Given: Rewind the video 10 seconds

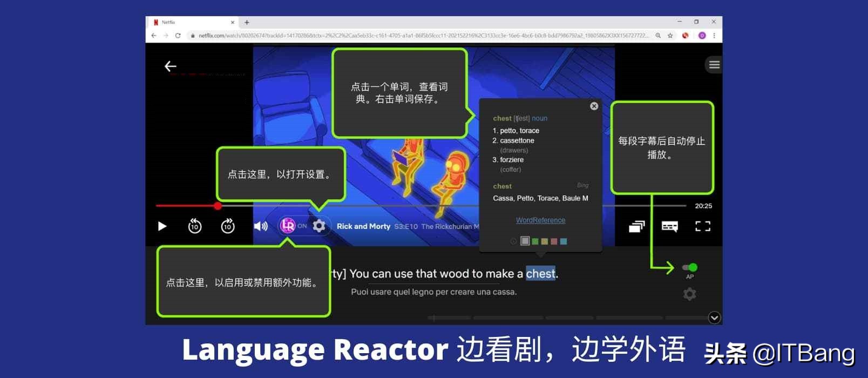Looking at the screenshot, I should click(x=195, y=226).
